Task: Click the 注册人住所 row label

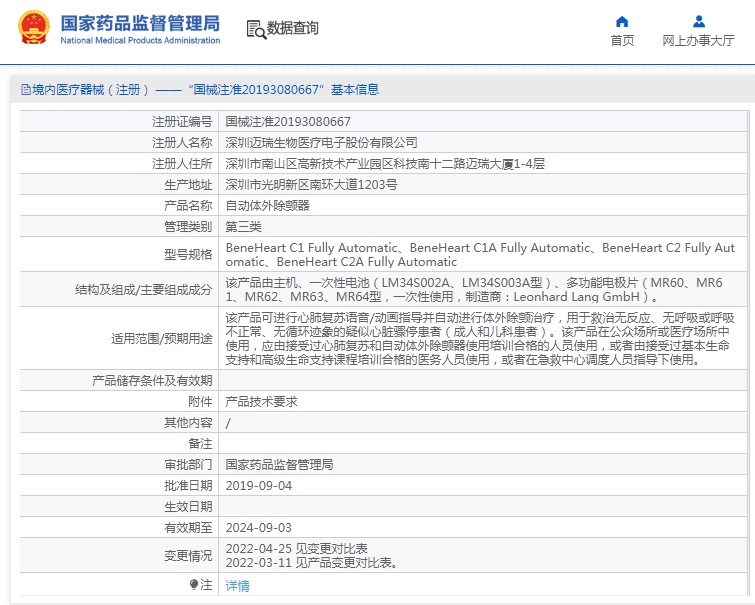Action: coord(182,164)
